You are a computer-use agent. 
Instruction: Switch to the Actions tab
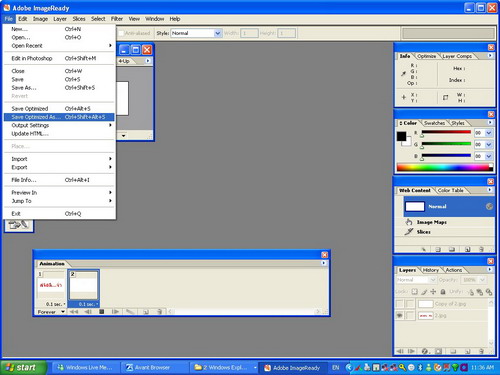(x=454, y=270)
